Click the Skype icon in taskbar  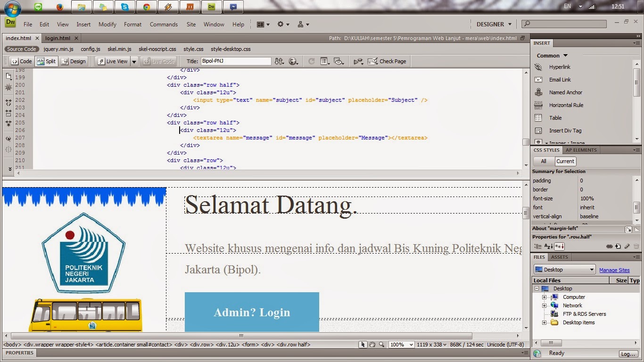(x=124, y=7)
